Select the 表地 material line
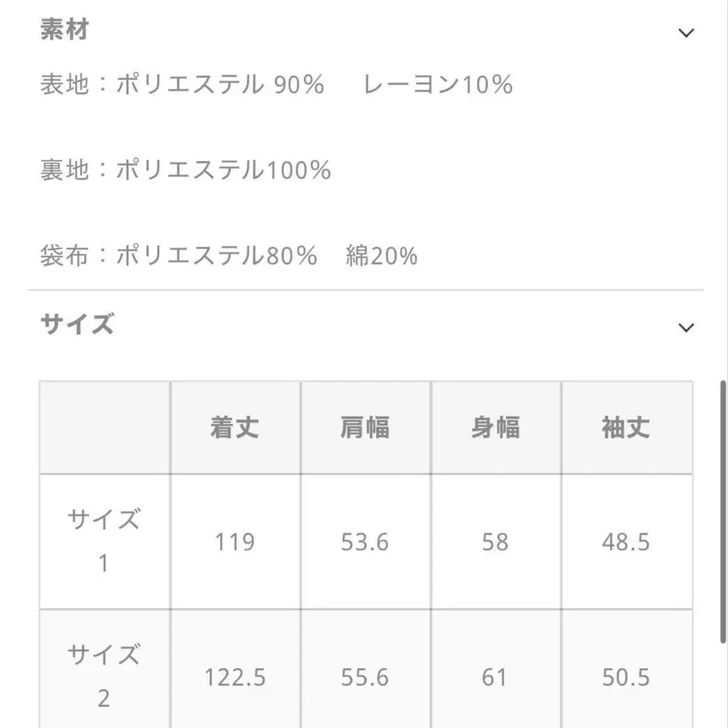 275,84
